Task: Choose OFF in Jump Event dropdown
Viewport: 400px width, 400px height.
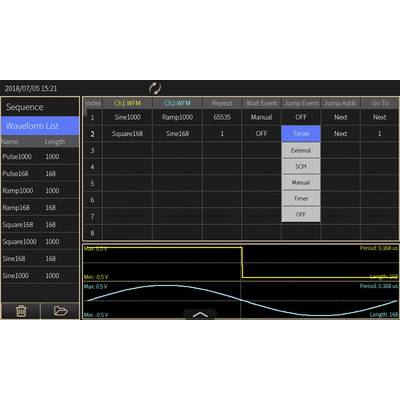Action: (x=301, y=214)
